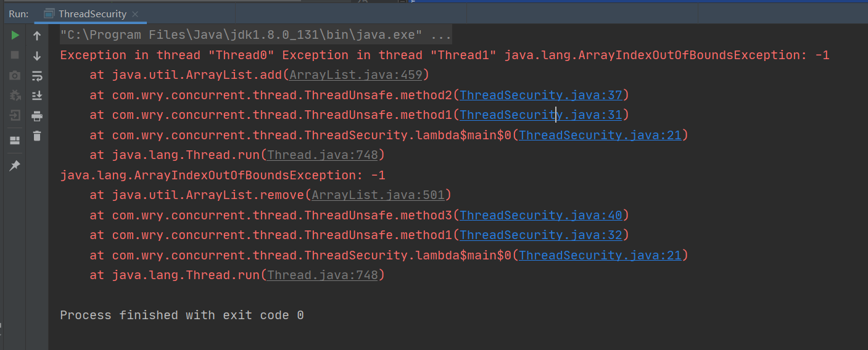Open the Restore Layout icon
Viewport: 868px width, 350px height.
coord(15,140)
